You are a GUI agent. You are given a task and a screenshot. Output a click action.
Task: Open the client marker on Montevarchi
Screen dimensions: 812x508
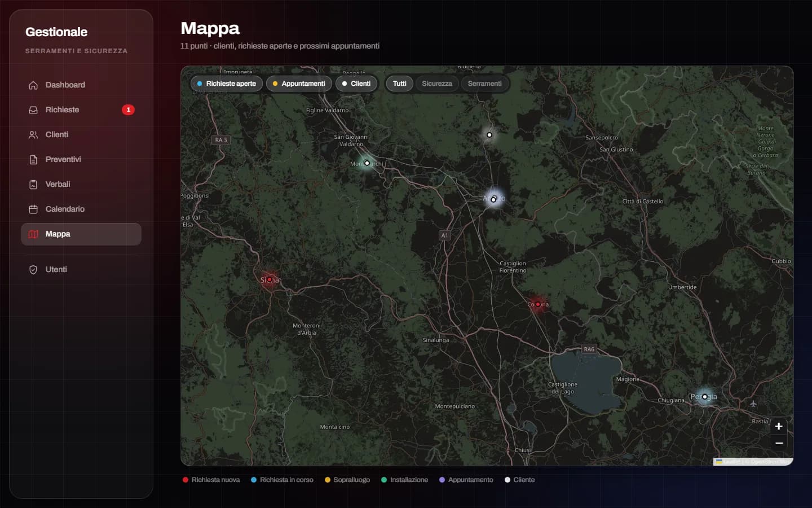[x=367, y=163]
